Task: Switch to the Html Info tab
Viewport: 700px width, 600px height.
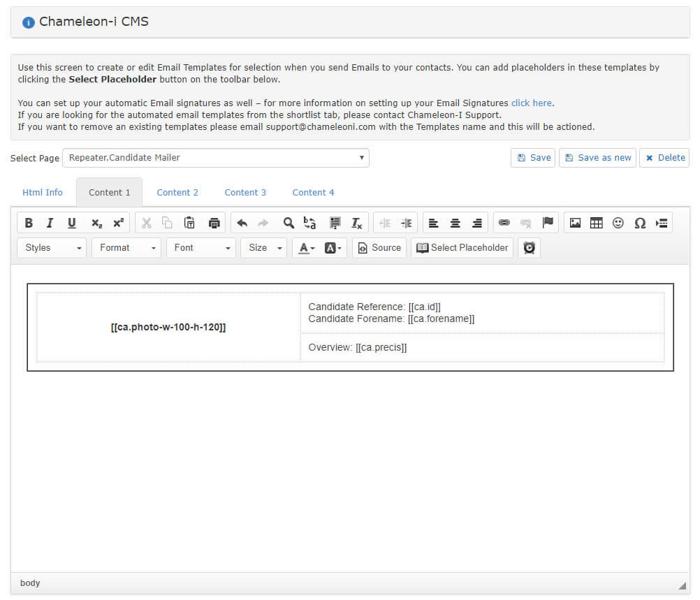Action: pos(43,193)
